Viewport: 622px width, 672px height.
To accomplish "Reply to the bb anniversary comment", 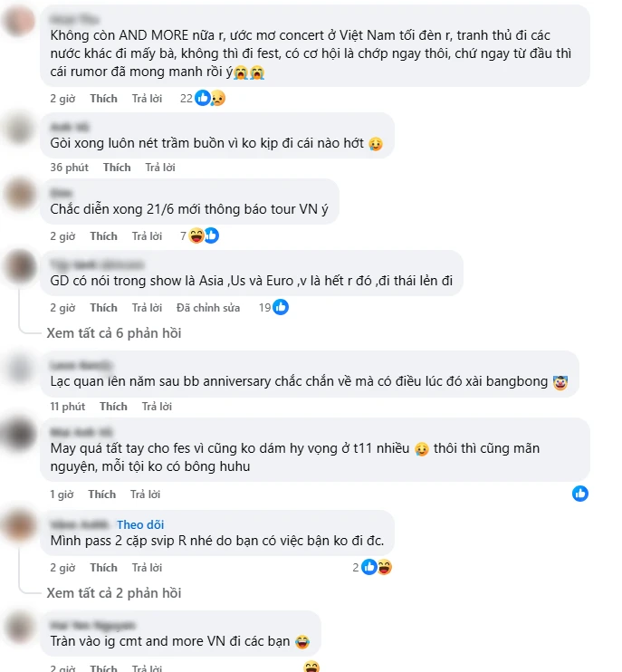I will tap(157, 407).
